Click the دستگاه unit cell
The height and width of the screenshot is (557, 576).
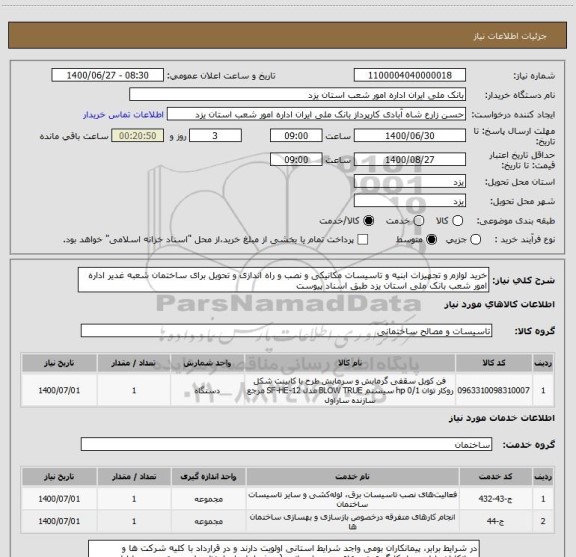pyautogui.click(x=208, y=390)
